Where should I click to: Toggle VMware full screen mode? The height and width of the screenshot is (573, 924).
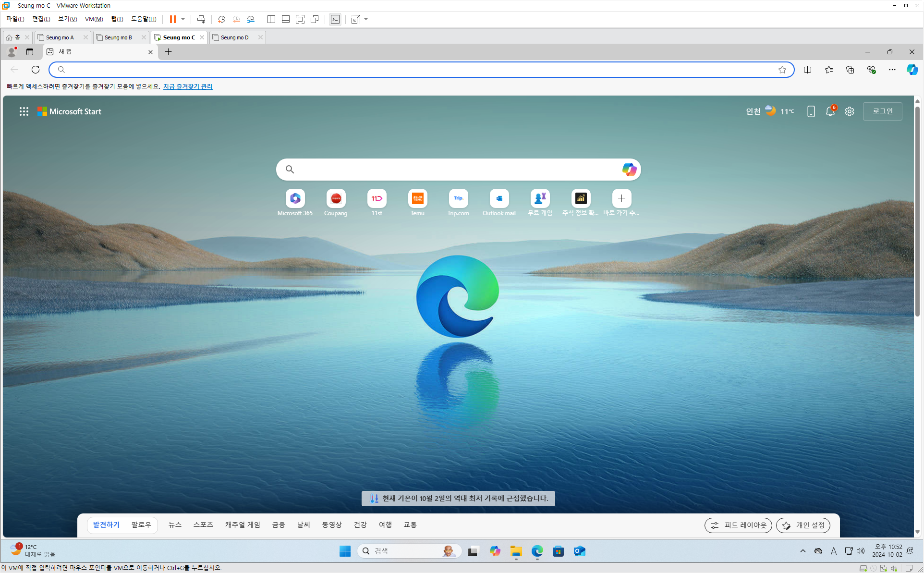pyautogui.click(x=300, y=19)
